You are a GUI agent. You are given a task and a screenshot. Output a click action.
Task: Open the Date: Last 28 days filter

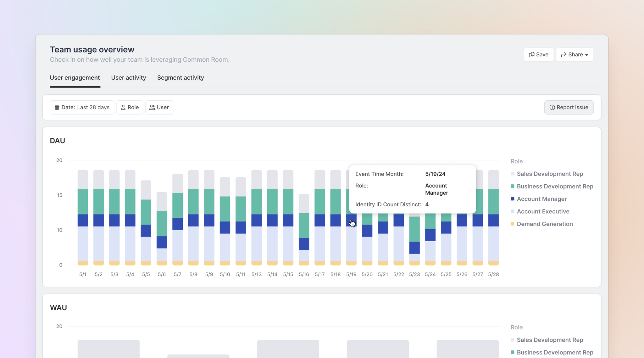[82, 108]
